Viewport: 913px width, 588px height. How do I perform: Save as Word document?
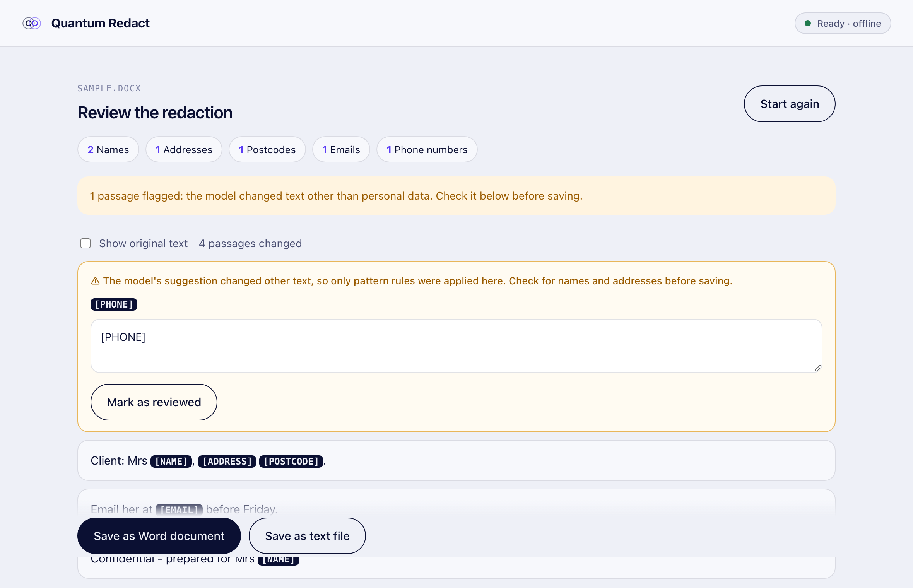pyautogui.click(x=159, y=536)
